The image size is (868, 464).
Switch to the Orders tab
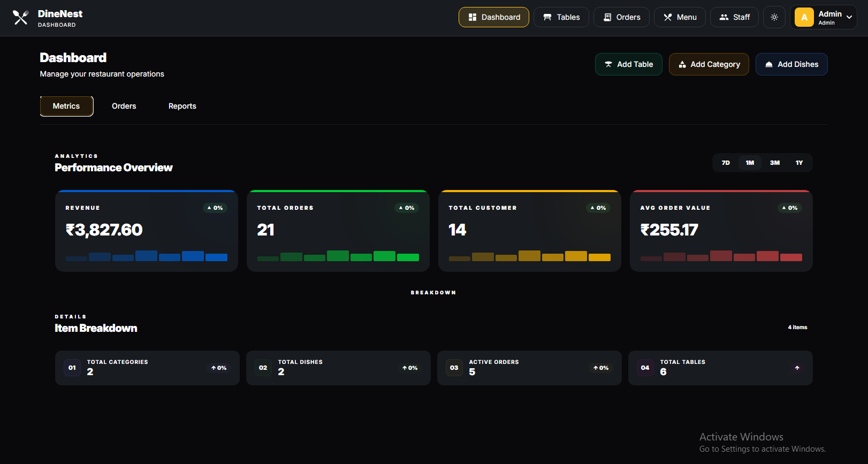pos(124,106)
